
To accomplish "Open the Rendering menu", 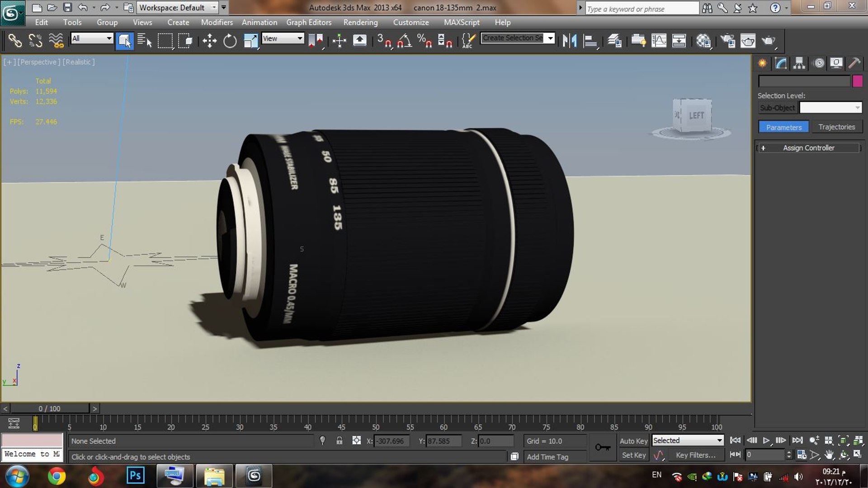I will [360, 22].
